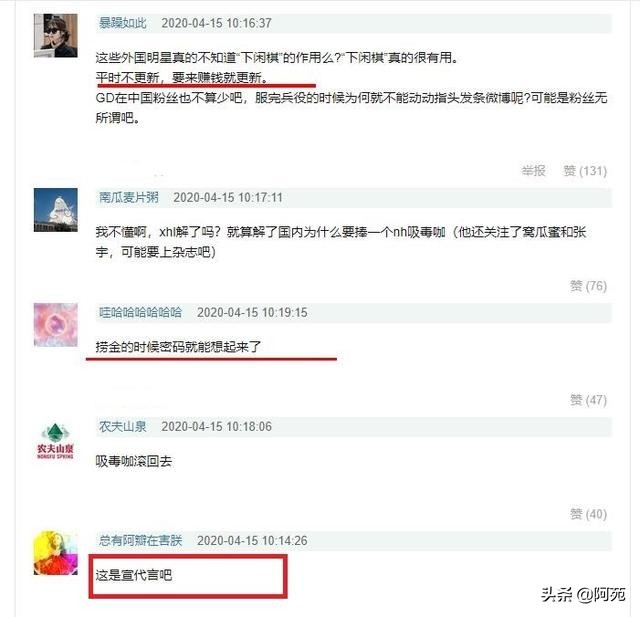Open username link 农夫山泉
This screenshot has width=640, height=617.
click(122, 426)
